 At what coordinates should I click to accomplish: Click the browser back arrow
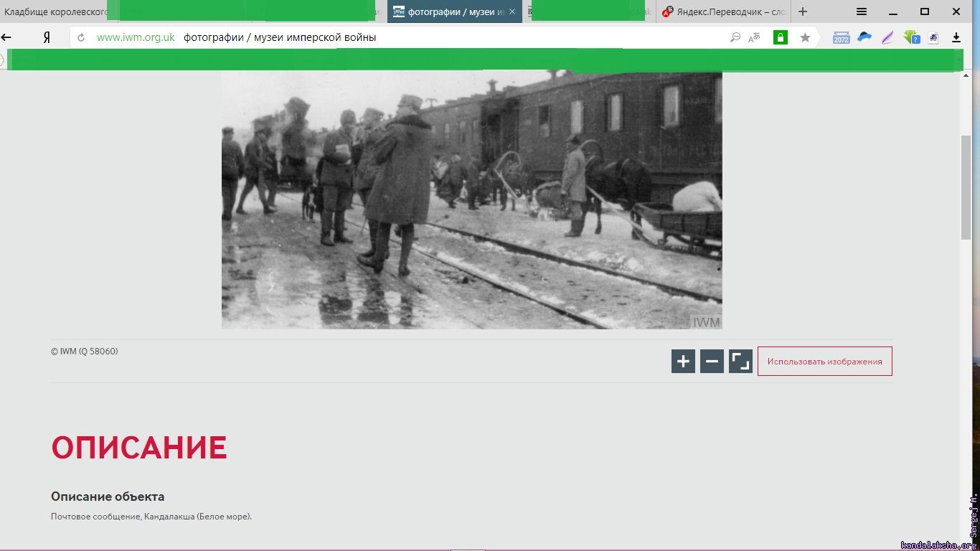6,37
